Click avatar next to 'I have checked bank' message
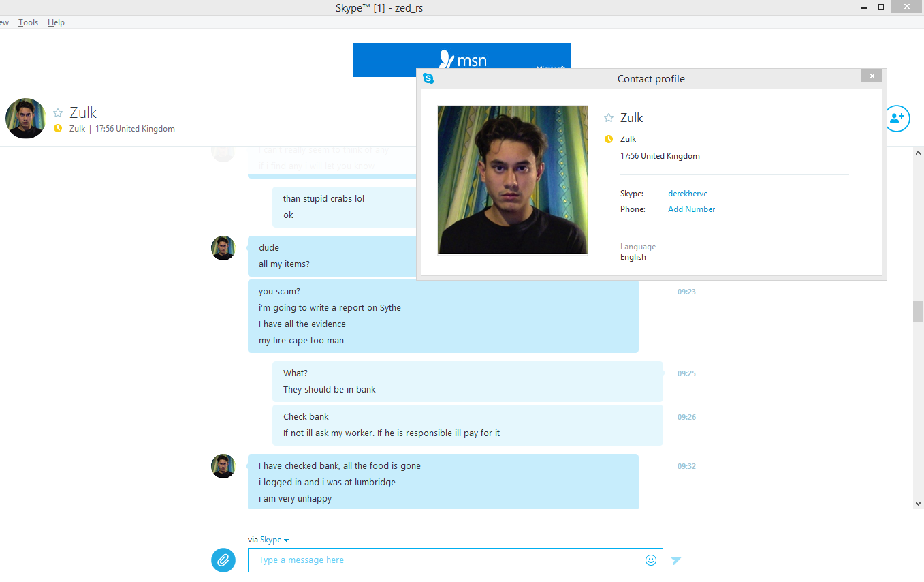 (223, 466)
